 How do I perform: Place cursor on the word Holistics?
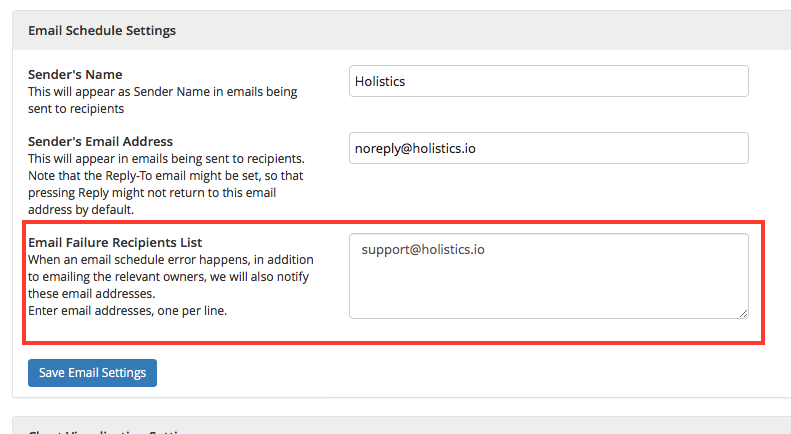point(380,81)
